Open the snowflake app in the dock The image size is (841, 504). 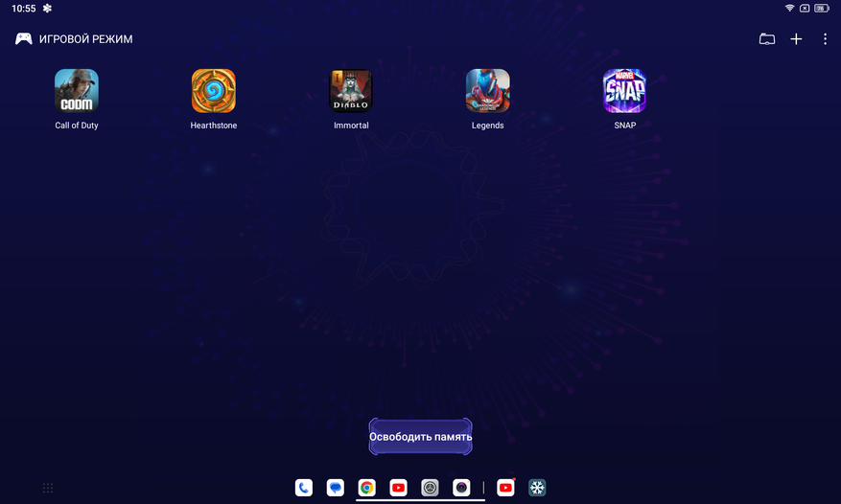point(537,488)
